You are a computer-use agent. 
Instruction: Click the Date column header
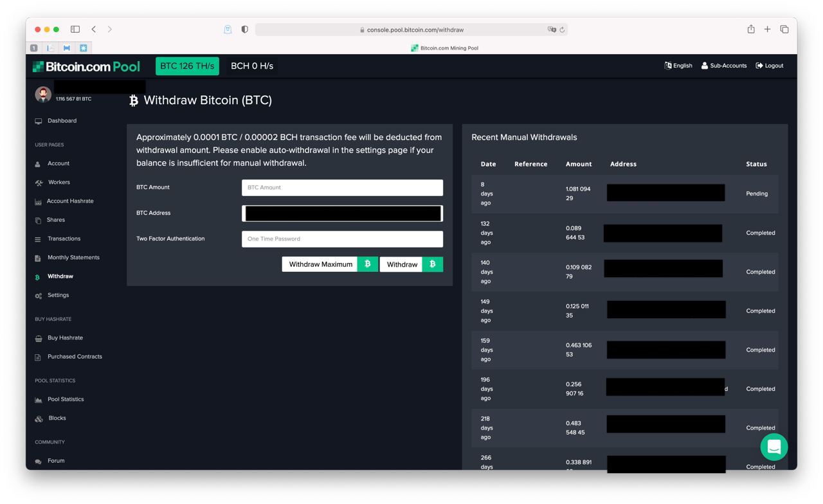click(x=488, y=164)
